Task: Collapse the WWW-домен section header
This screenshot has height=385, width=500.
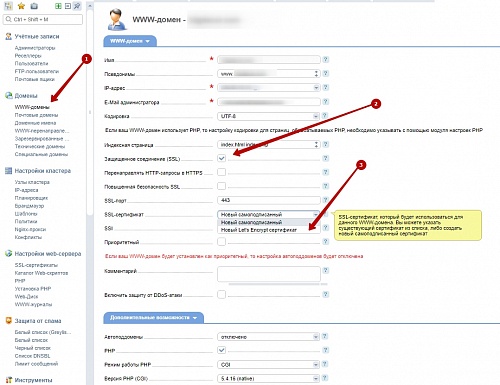Action: tap(130, 41)
